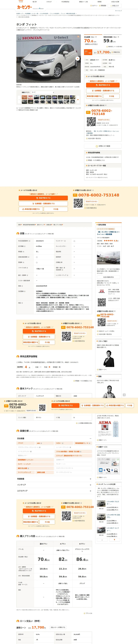This screenshot has width=138, height=644.
Task: Click the help icon beside ABS equipment
Action: pos(41,443)
